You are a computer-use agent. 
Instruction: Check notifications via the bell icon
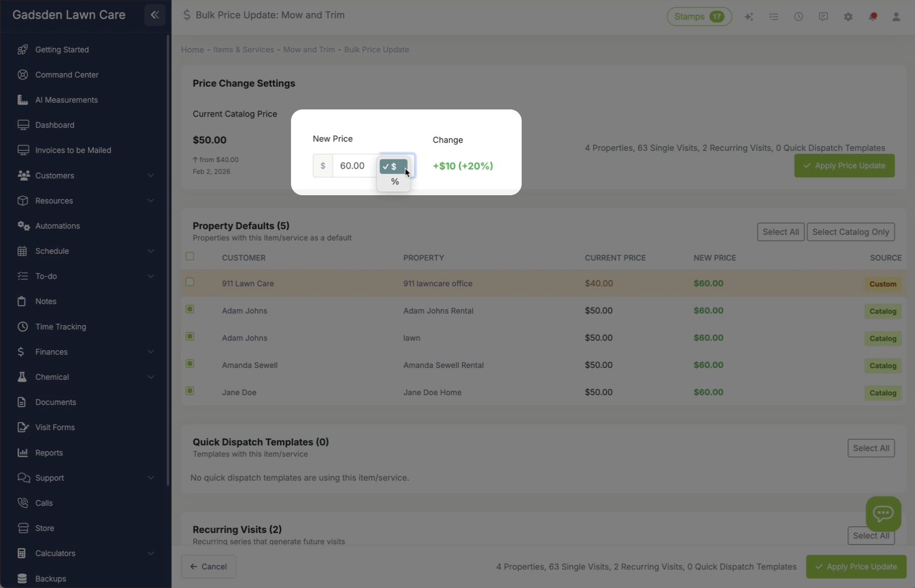[872, 16]
